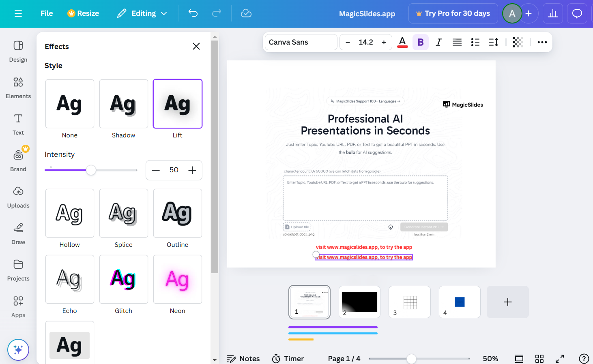The image size is (593, 364).
Task: Open the Canva Sans font selector
Action: click(301, 42)
